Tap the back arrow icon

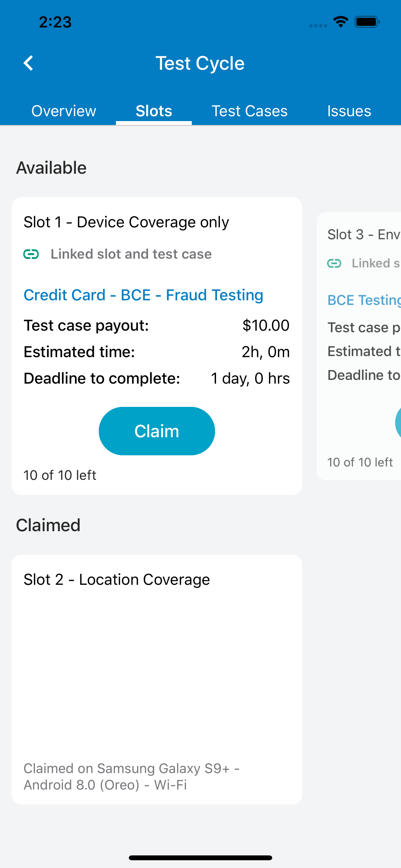tap(28, 63)
